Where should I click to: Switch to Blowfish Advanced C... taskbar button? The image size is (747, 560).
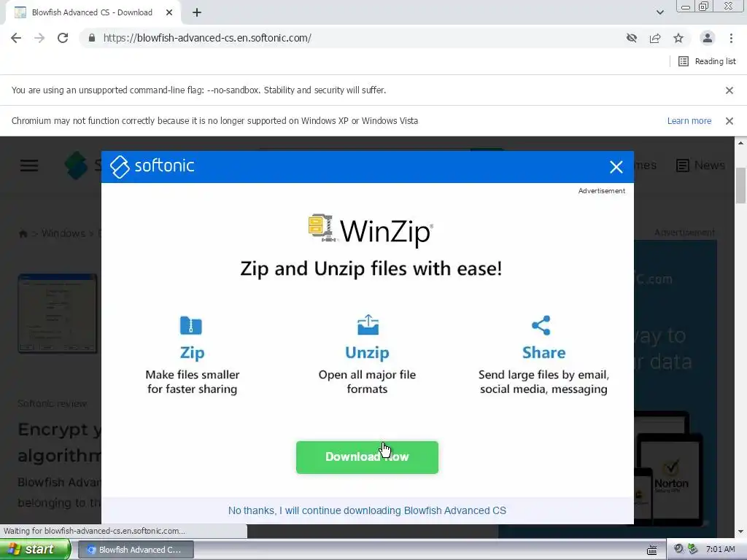tap(136, 550)
